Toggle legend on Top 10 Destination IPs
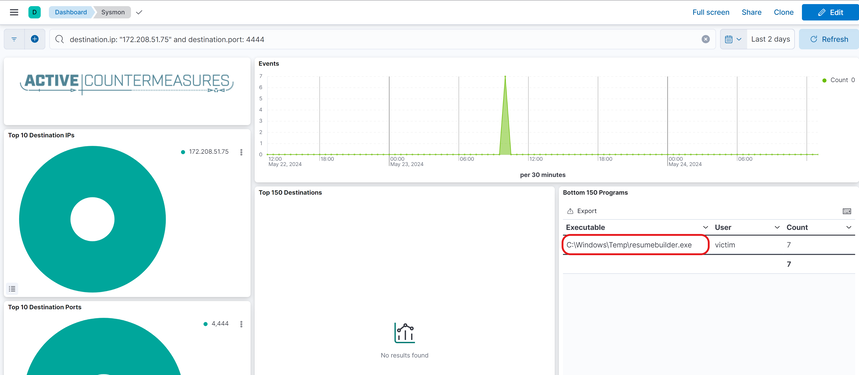The height and width of the screenshot is (375, 859). pos(12,289)
